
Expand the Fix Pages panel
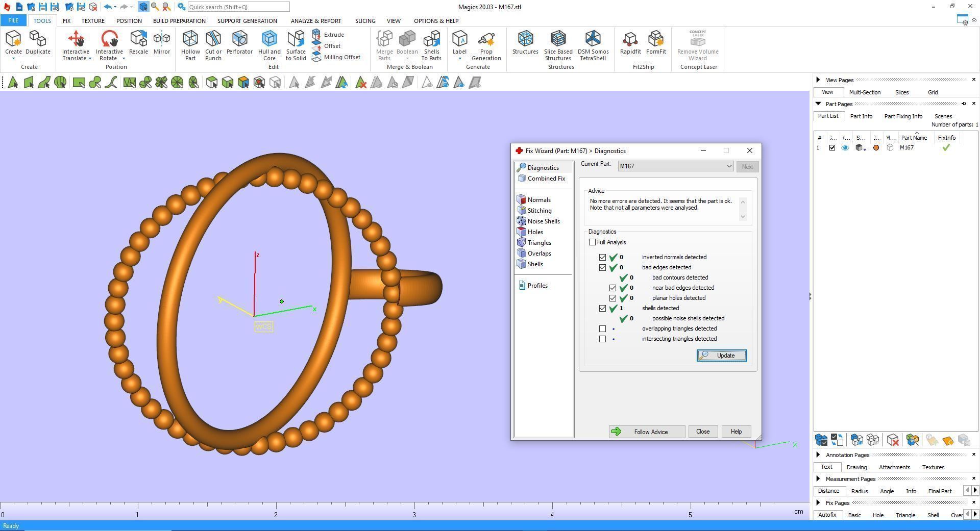coord(818,503)
